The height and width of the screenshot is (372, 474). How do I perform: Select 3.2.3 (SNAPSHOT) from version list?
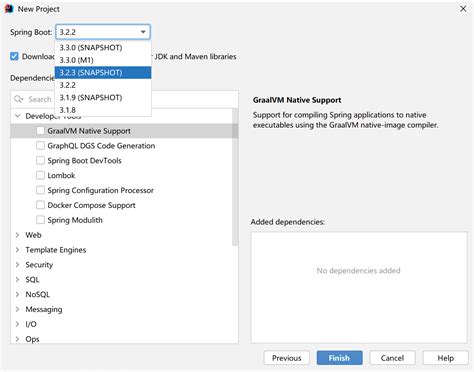click(x=103, y=73)
